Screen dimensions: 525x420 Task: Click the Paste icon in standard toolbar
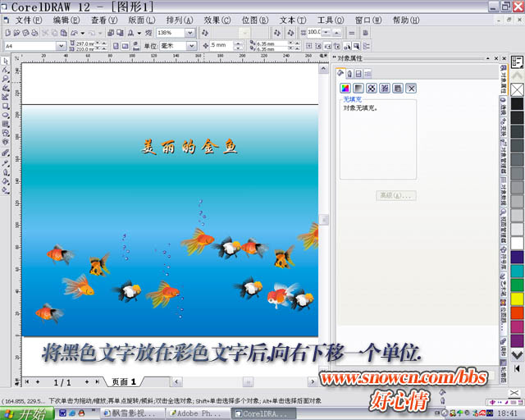click(x=64, y=33)
